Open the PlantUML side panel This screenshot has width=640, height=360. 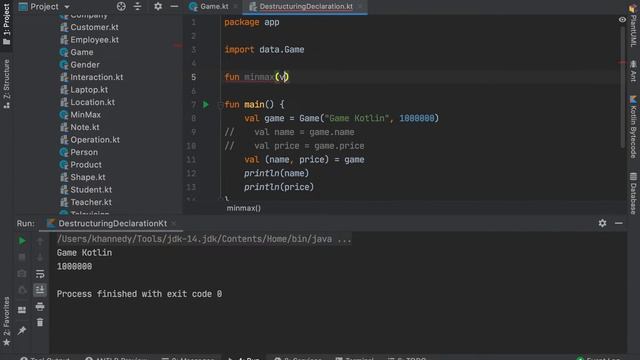[x=633, y=25]
